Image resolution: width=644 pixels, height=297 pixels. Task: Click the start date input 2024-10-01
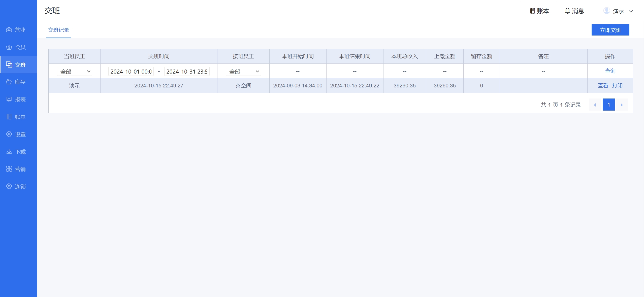[131, 72]
